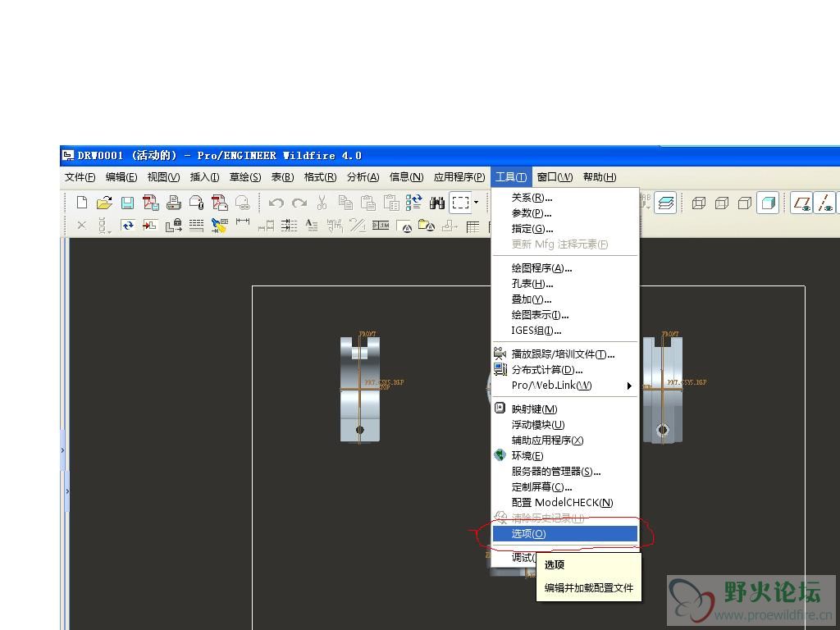Click the aligned arrows list icon

pos(290,226)
